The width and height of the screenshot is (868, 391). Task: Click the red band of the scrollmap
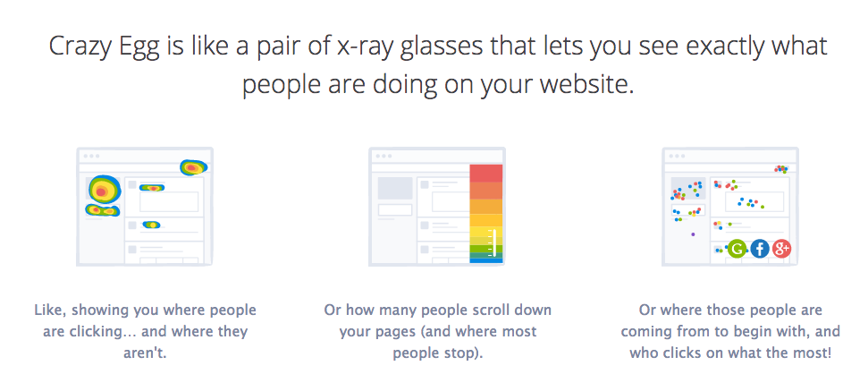pyautogui.click(x=486, y=173)
